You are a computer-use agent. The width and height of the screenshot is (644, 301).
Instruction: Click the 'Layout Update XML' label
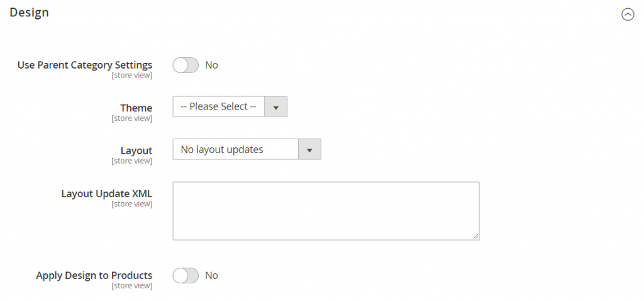tap(107, 194)
